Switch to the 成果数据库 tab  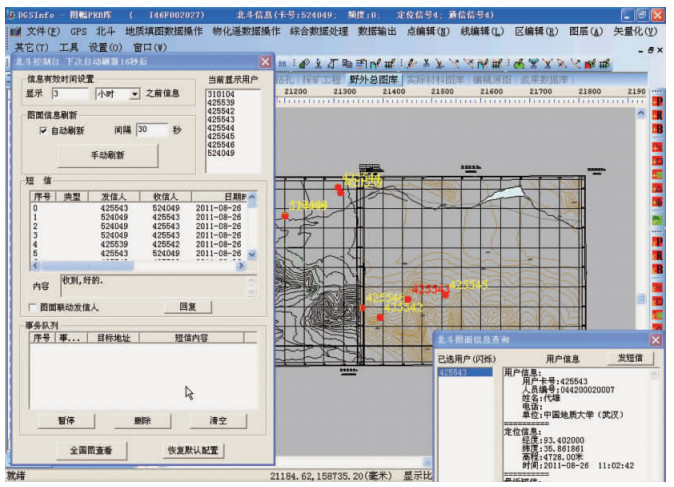point(544,80)
